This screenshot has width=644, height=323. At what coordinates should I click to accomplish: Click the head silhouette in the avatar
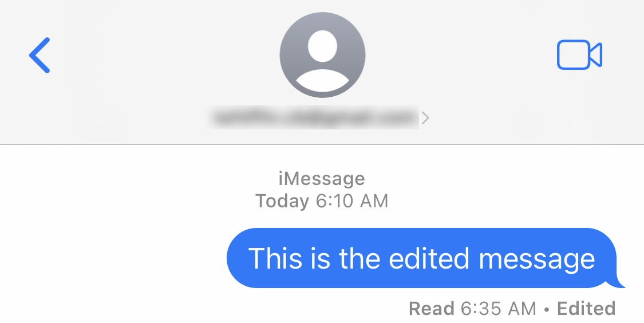coord(322,46)
